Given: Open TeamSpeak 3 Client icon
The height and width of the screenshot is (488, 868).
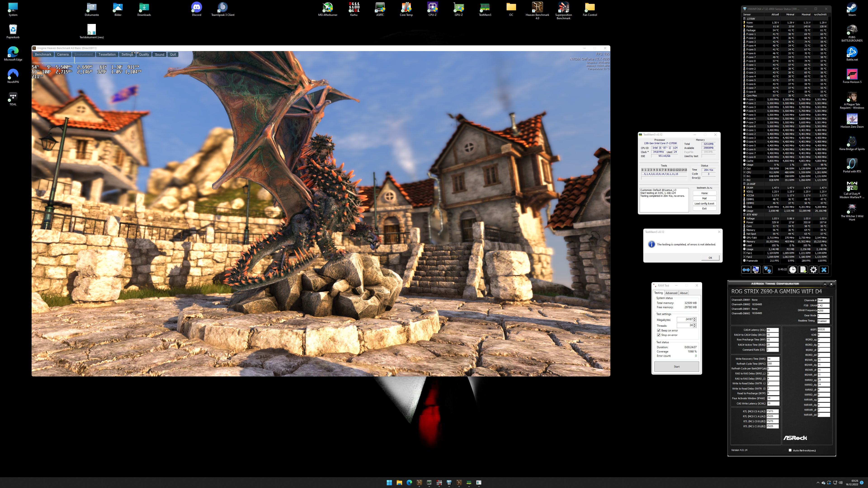Looking at the screenshot, I should (223, 9).
